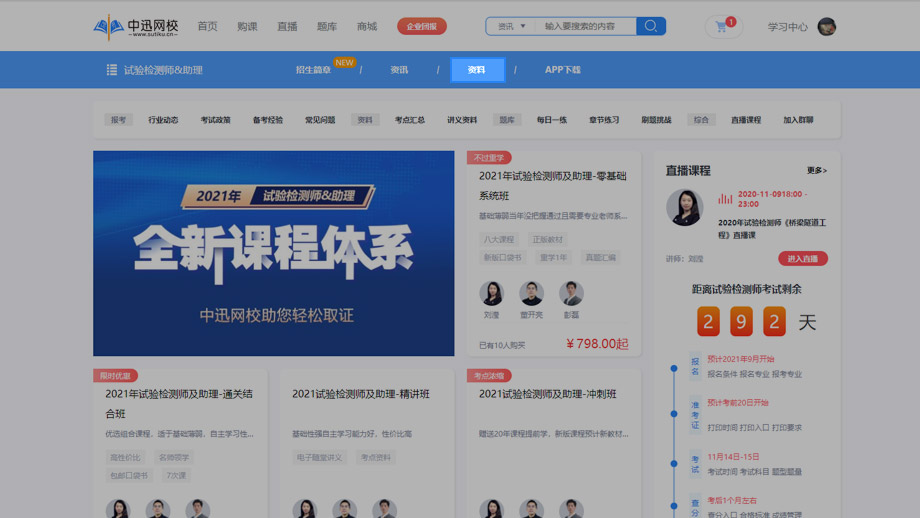920x518 pixels.
Task: Open the 资讯 search type dropdown
Action: [x=511, y=26]
